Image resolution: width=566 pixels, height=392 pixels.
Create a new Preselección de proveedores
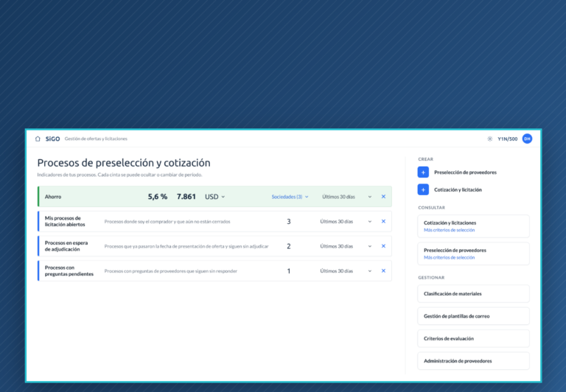[465, 172]
